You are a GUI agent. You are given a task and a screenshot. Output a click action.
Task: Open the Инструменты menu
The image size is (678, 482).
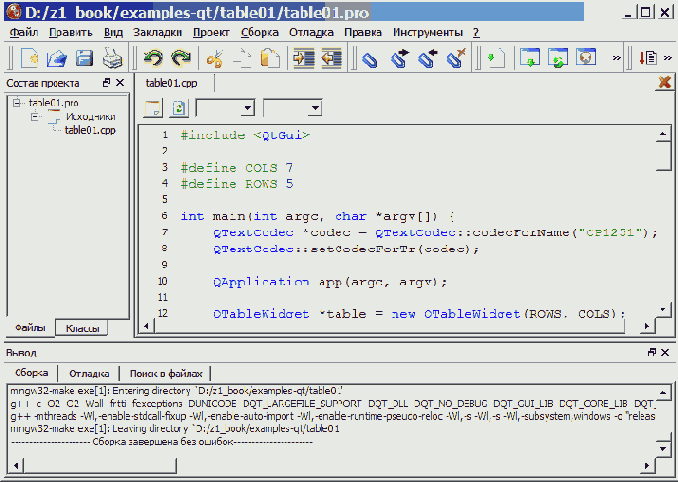click(428, 32)
